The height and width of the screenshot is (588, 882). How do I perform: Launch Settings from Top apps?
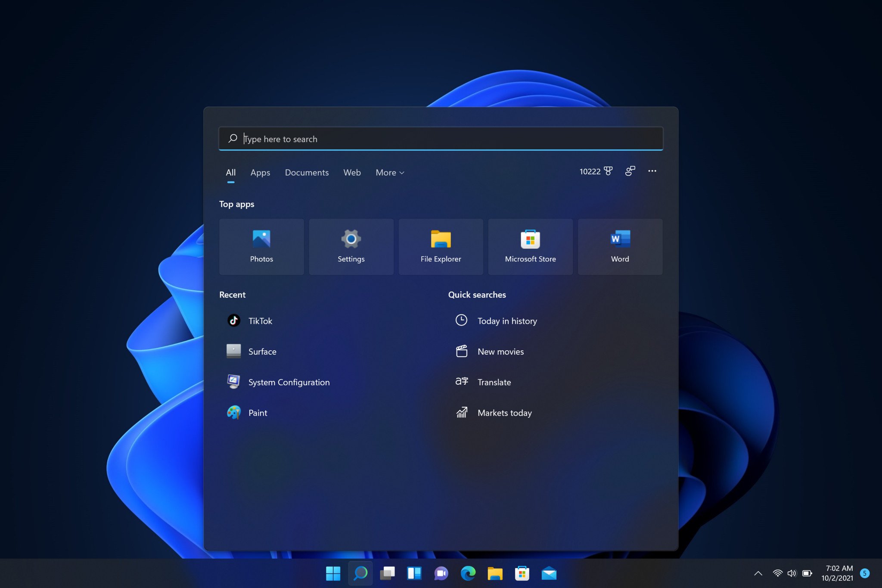pyautogui.click(x=351, y=246)
